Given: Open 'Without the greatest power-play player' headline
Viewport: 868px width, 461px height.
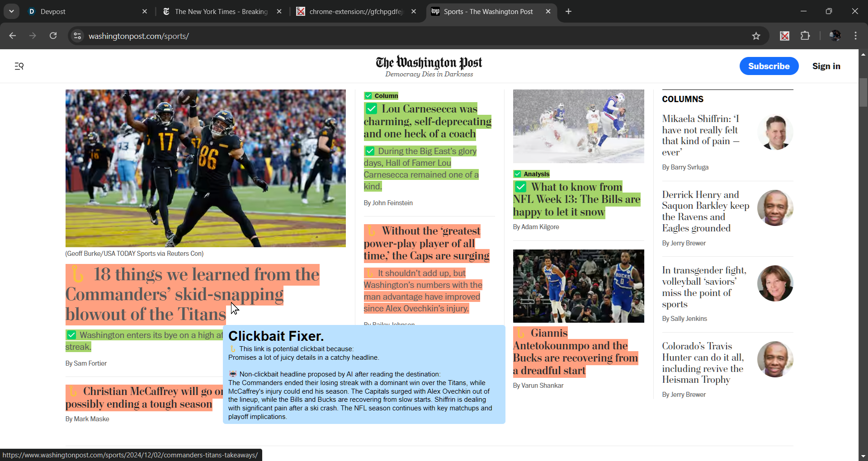Looking at the screenshot, I should coord(426,243).
